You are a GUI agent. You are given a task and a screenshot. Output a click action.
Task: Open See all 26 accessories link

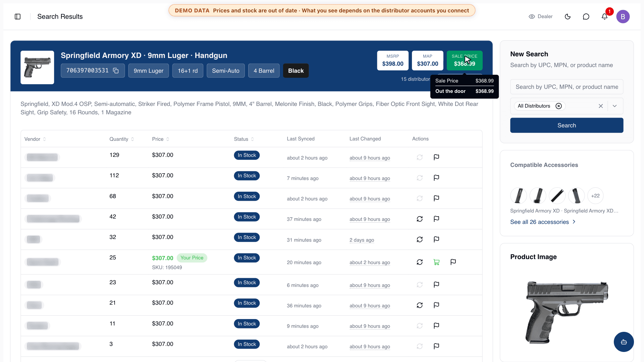tap(543, 222)
